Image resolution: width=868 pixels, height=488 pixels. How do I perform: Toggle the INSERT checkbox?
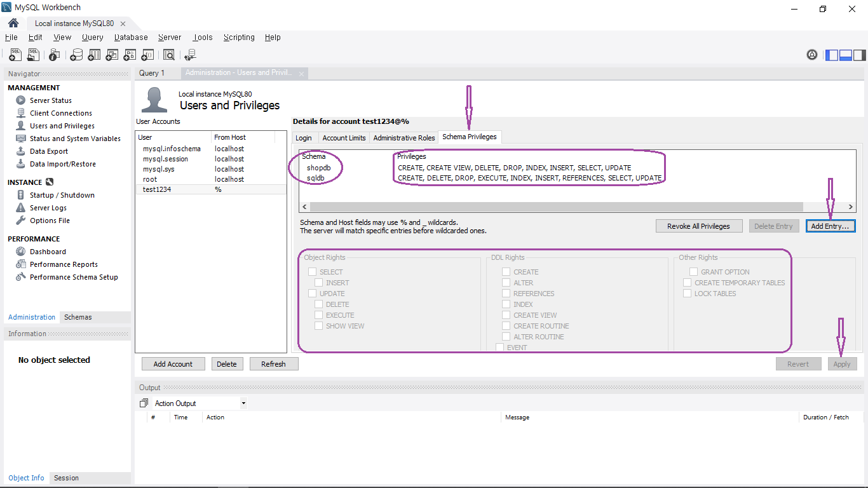[319, 283]
